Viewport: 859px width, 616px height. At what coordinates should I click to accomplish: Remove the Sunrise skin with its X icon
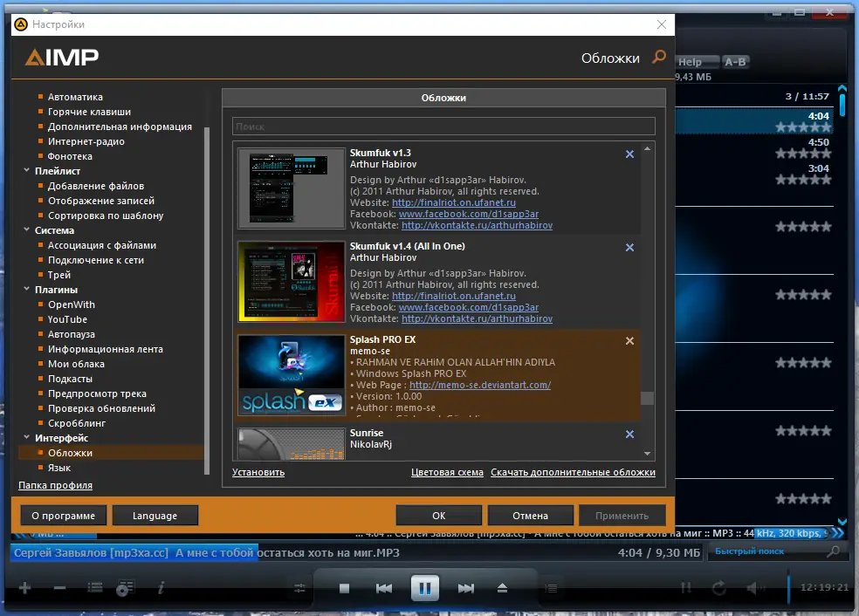coord(629,435)
